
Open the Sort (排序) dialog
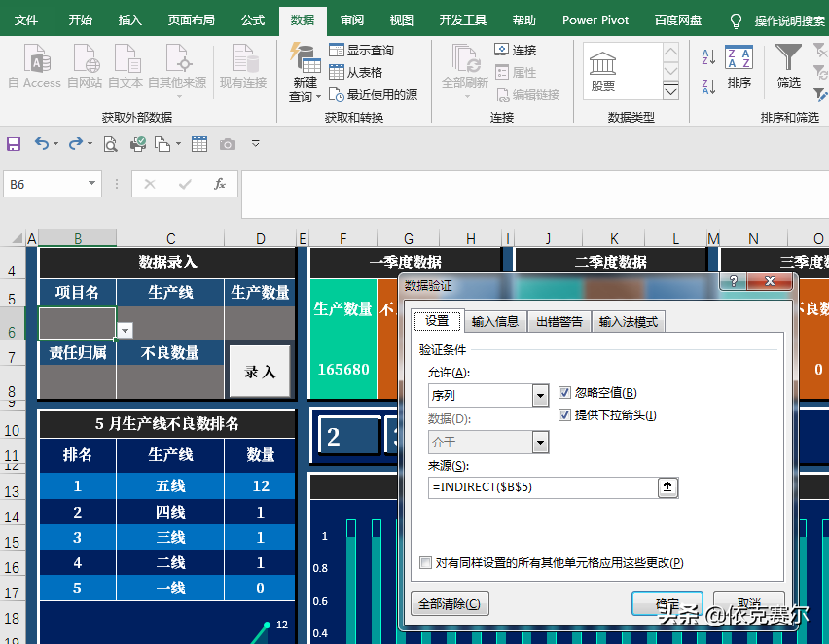(x=739, y=67)
